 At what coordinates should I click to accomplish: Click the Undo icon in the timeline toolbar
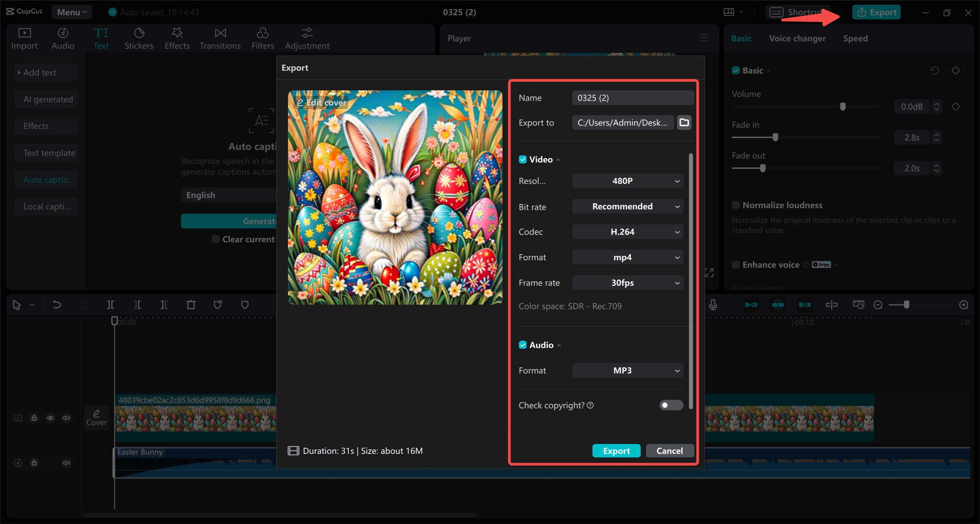tap(57, 305)
